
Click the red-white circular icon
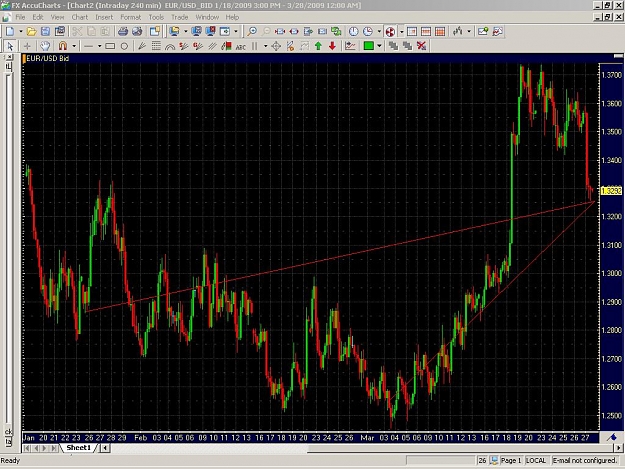[x=390, y=31]
